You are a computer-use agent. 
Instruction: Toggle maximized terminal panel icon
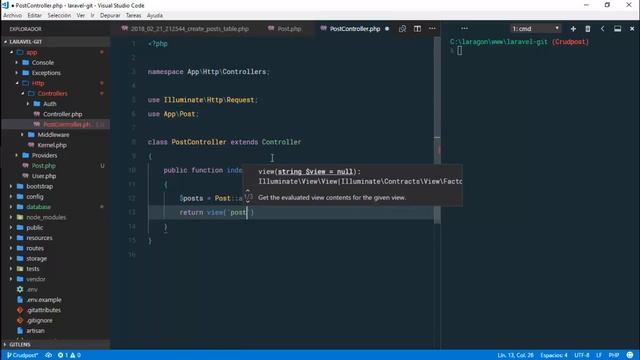coord(618,29)
